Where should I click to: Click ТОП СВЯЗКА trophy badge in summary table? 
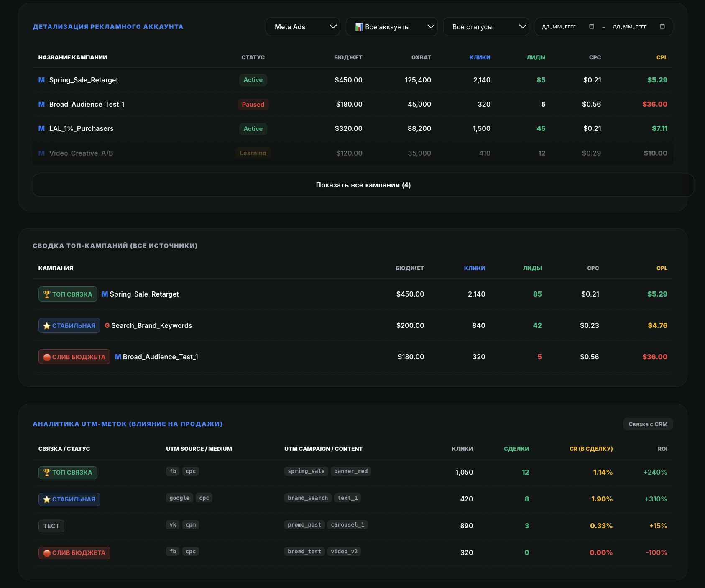68,294
